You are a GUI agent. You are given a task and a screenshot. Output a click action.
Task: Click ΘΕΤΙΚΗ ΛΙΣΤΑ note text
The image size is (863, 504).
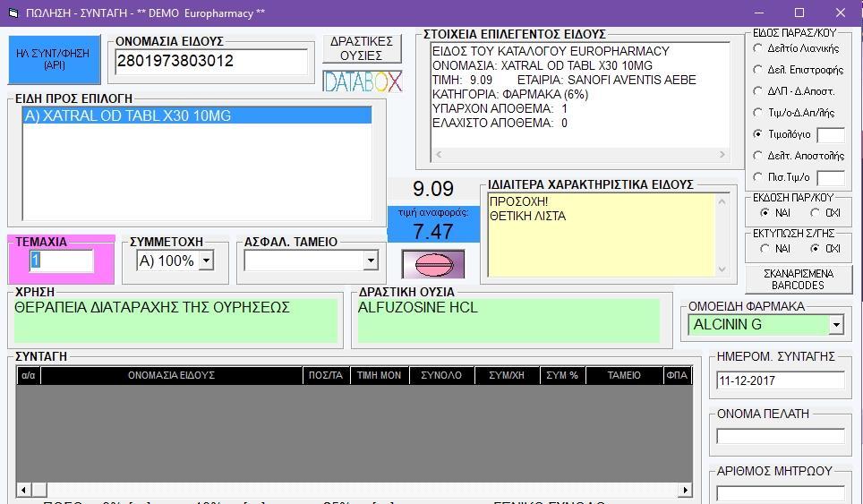[528, 217]
